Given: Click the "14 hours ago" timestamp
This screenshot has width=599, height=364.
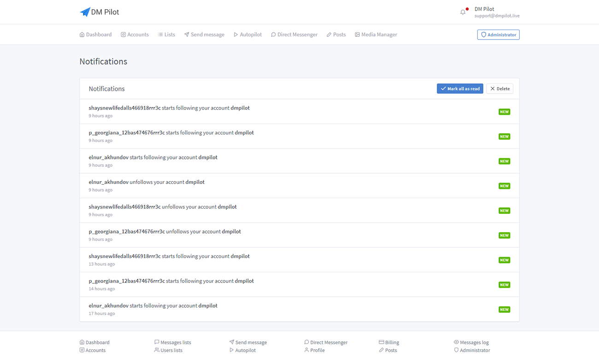Looking at the screenshot, I should point(102,289).
